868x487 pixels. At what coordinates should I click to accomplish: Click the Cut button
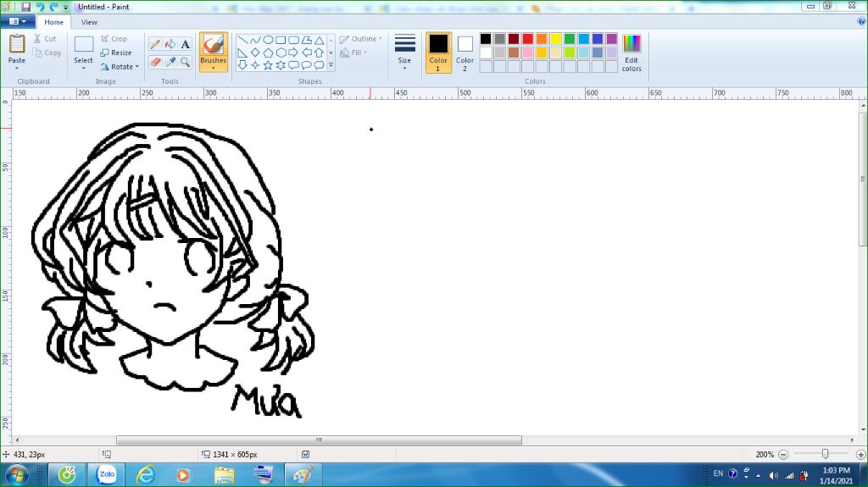point(45,39)
